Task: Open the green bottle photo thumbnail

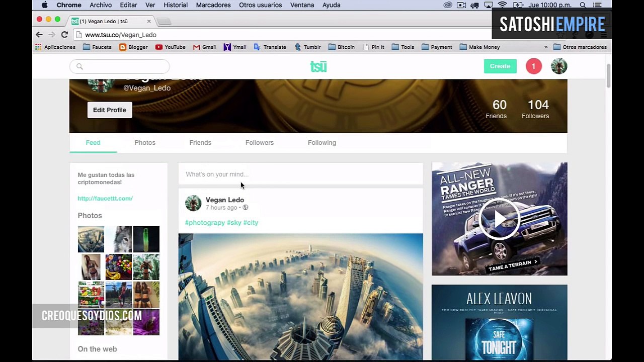Action: pyautogui.click(x=146, y=239)
